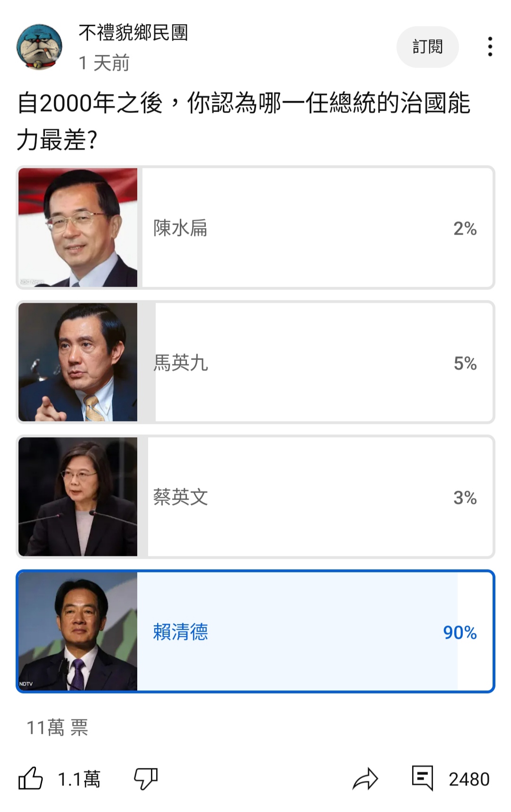Open the channel name 不禮貌鄉民團
Viewport: 511px width, 812px height.
pos(133,33)
